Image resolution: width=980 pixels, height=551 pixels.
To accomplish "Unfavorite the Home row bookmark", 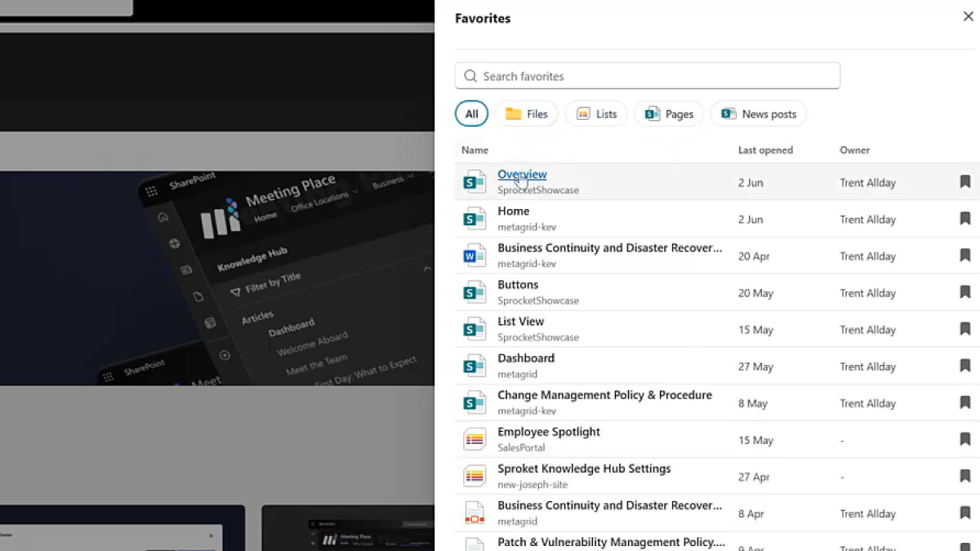I will pyautogui.click(x=964, y=219).
